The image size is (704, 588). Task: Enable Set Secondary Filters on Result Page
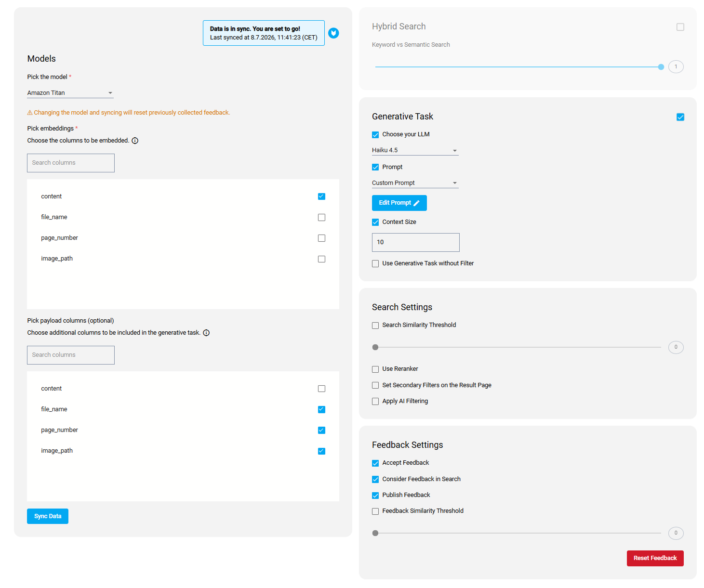point(375,385)
